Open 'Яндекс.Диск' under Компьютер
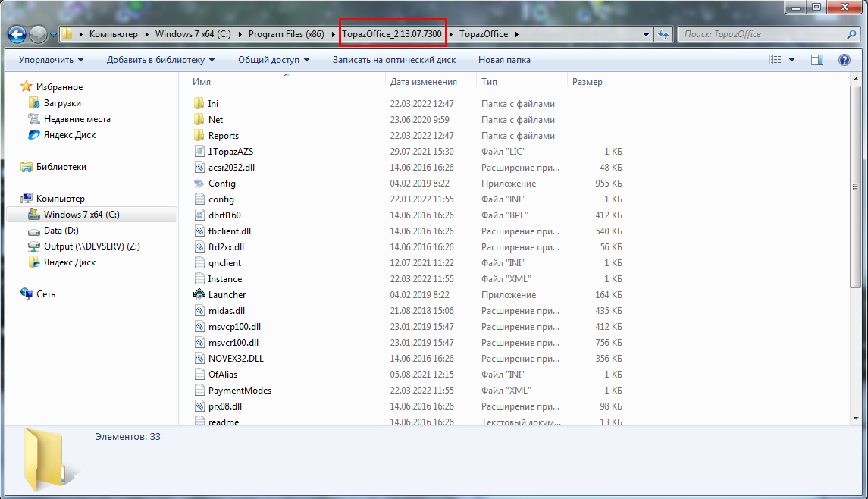 [70, 262]
